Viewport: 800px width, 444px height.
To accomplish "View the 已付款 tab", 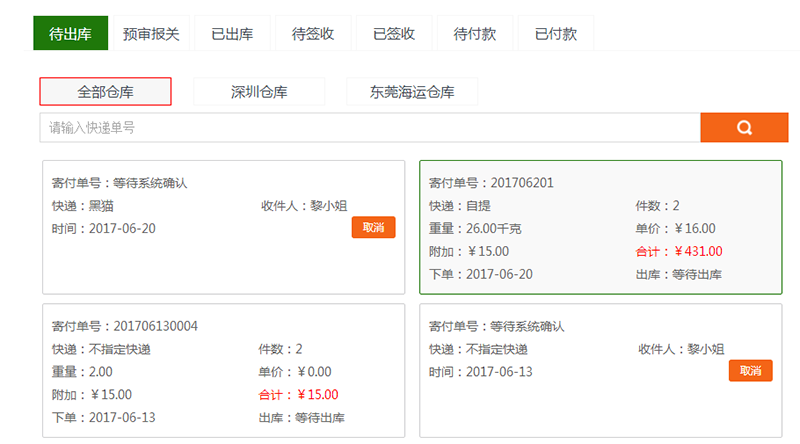I will pyautogui.click(x=556, y=34).
